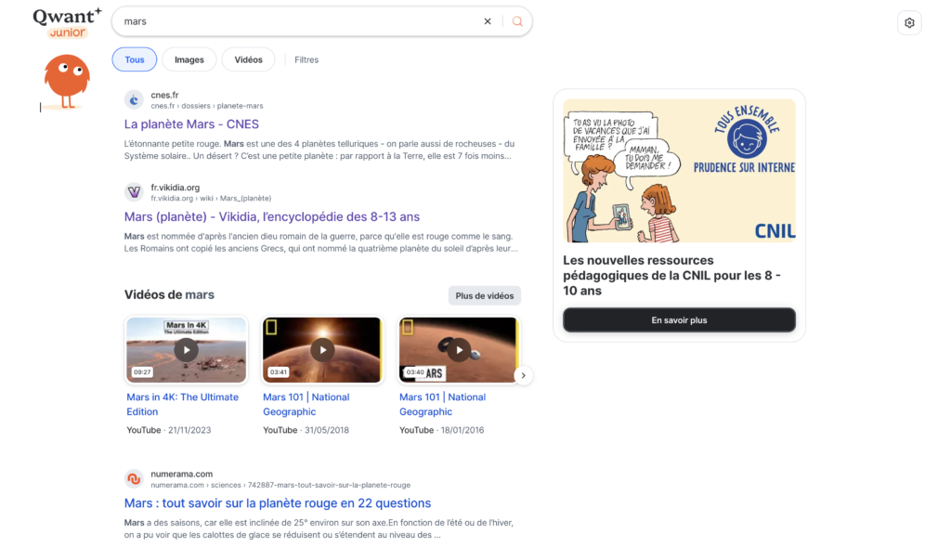Click the numerama.com site favicon
Viewport: 951px width, 560px height.
pos(134,479)
